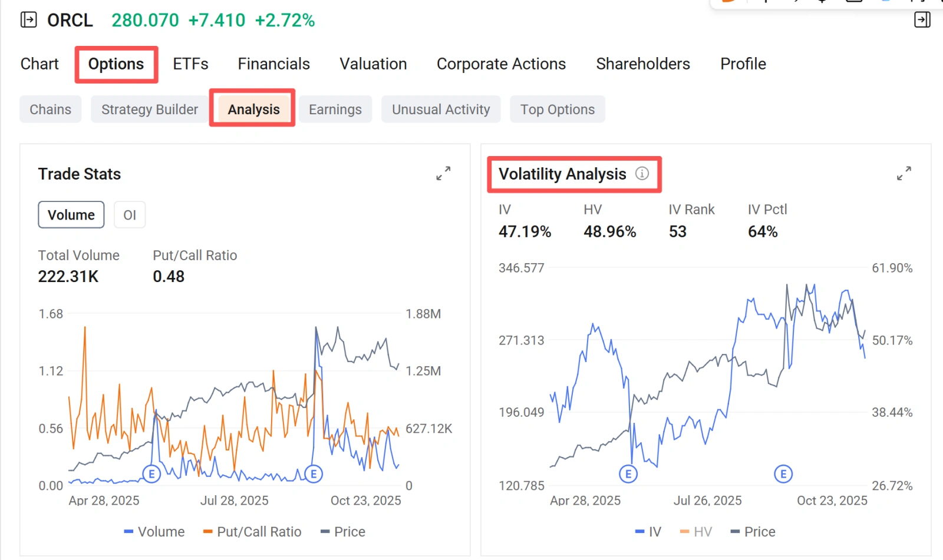Open the Strategy Builder sub-tab
Viewport: 943px width, 560px height.
point(150,110)
